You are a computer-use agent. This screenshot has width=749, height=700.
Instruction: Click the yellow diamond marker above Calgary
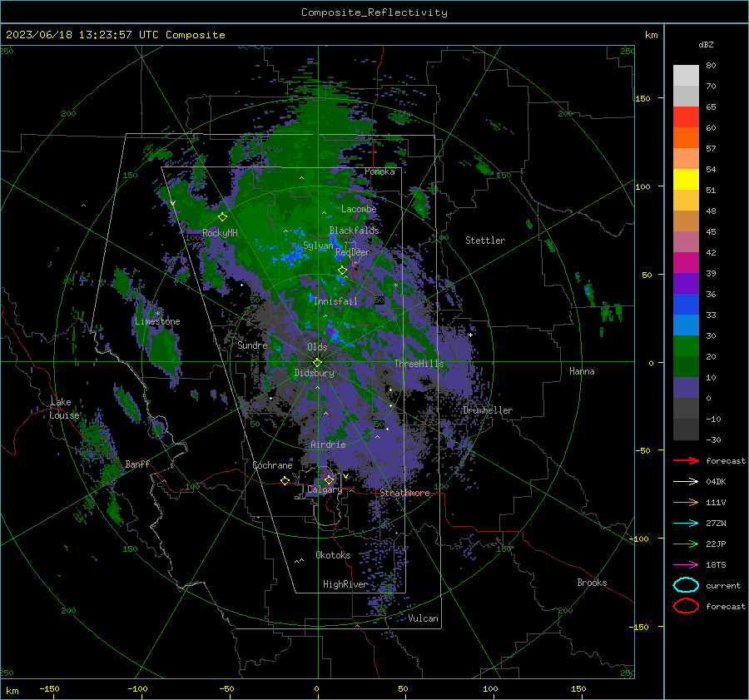coord(329,479)
